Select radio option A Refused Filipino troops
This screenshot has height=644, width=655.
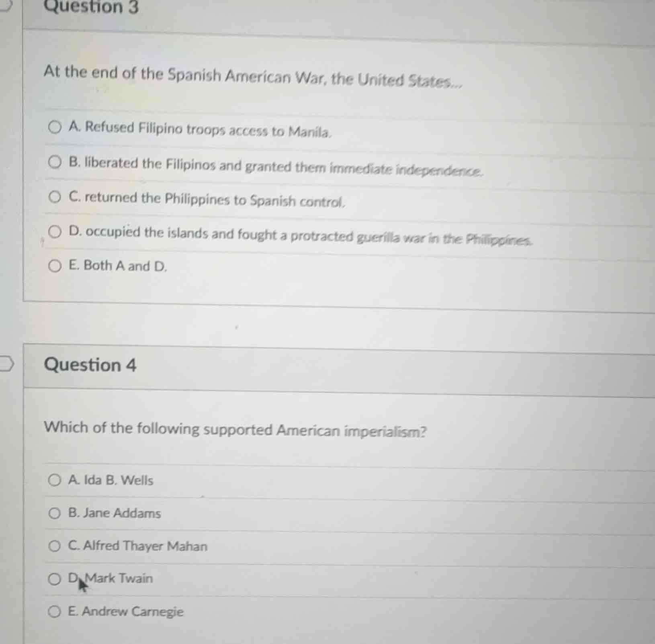55,127
